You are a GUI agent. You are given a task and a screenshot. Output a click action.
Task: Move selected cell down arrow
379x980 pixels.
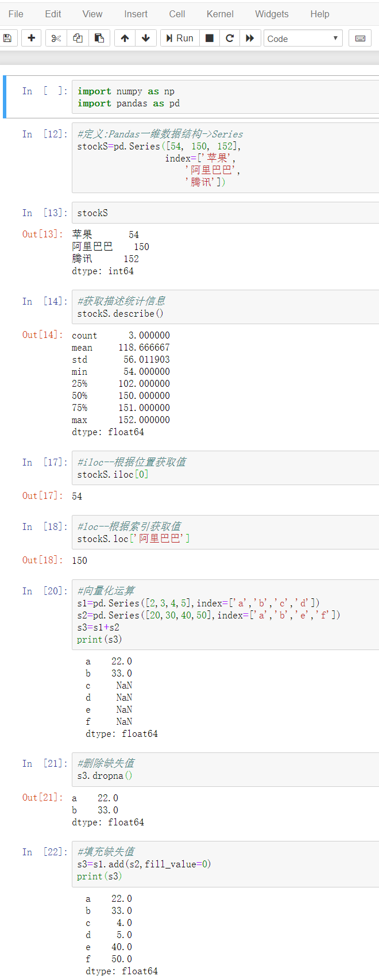click(x=146, y=38)
